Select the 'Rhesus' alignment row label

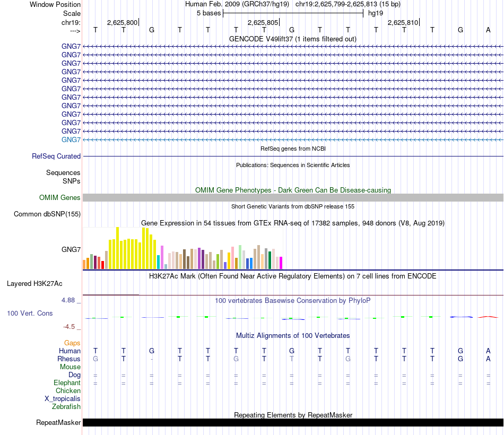[69, 359]
